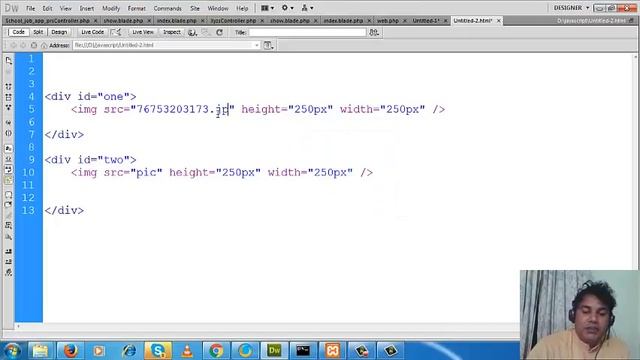Screen dimensions: 640x360
Task: Click the Apply Comment icon
Action: pyautogui.click(x=9, y=195)
